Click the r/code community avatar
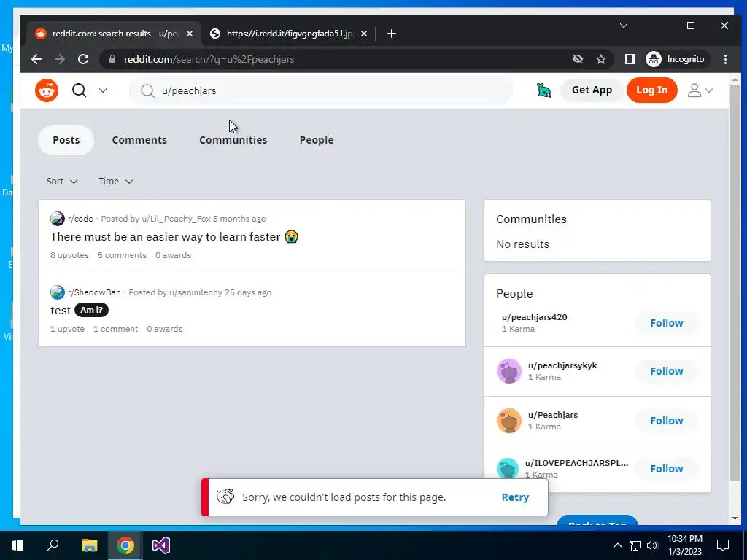747x560 pixels. coord(57,219)
